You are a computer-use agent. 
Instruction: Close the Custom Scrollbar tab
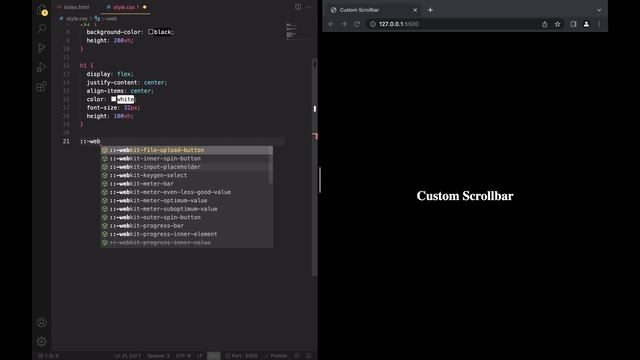415,10
